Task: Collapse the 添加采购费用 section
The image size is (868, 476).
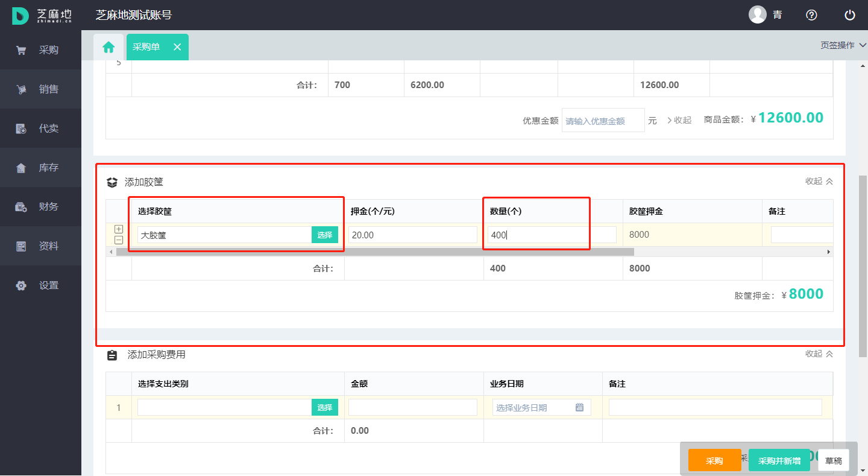Action: 819,354
